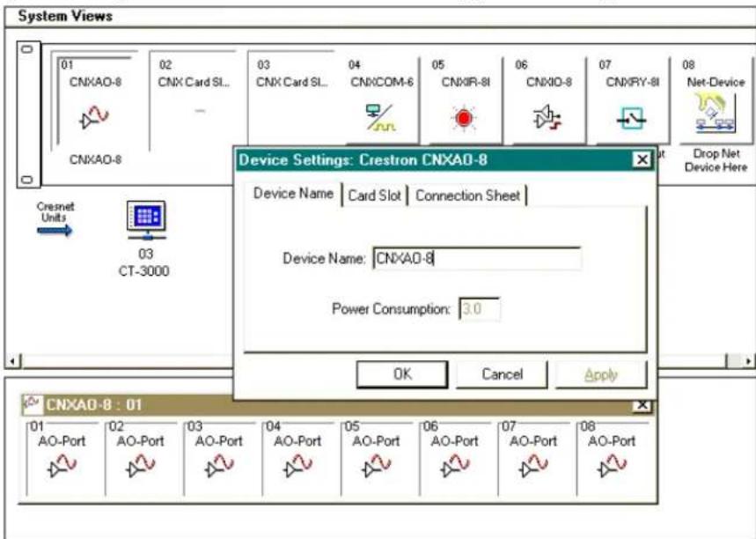Select AO-Port 08 icon
Screen dimensions: 756x539
tap(612, 466)
